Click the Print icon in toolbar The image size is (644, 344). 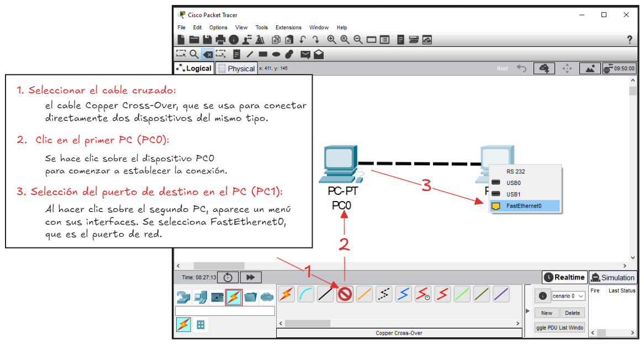[x=220, y=40]
